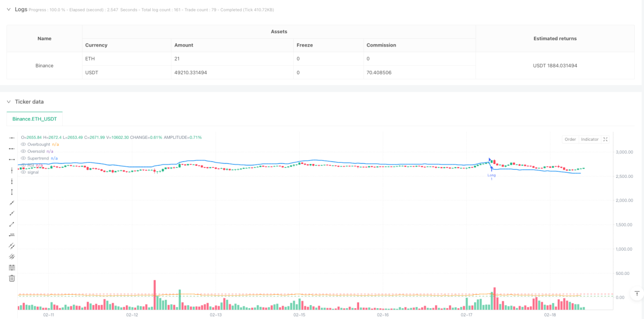Click the scroll-to-top arrow button
This screenshot has height=319, width=644.
636,294
